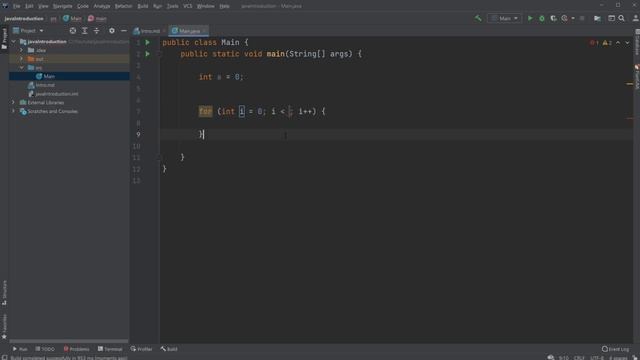The image size is (640, 360).
Task: Open the VCS menu
Action: pos(187,6)
